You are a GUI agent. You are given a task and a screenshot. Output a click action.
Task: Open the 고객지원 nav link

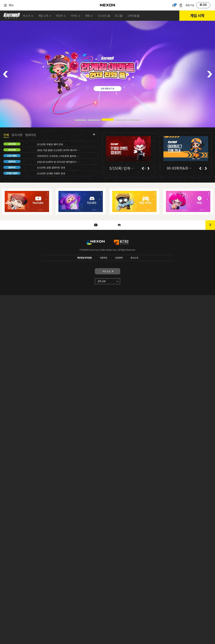(x=133, y=16)
